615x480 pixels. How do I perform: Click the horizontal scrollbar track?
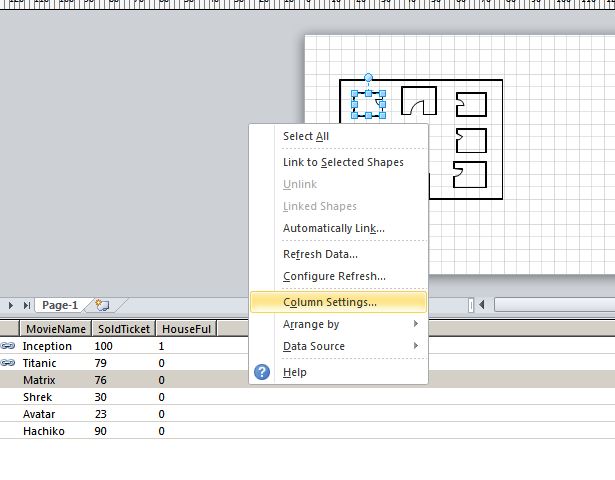pos(554,305)
